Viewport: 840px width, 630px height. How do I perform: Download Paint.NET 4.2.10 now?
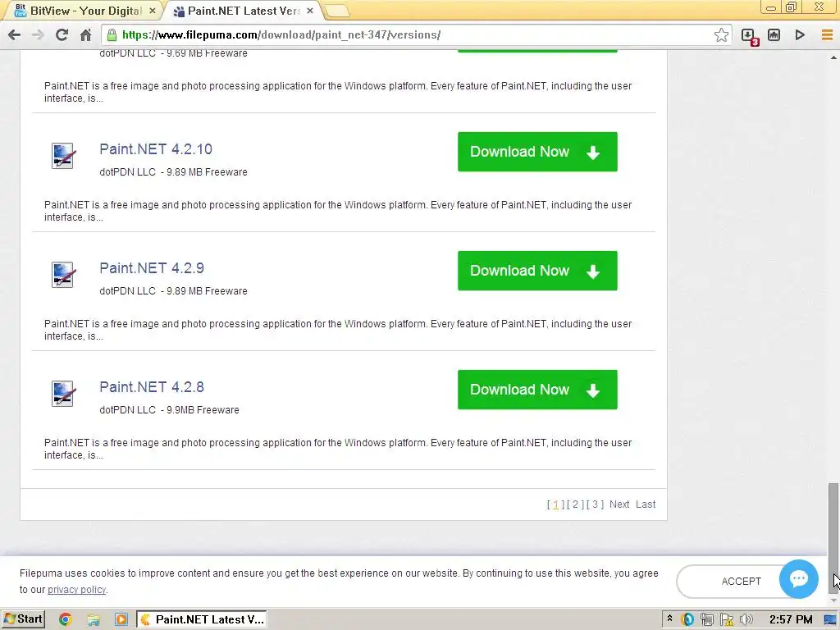(537, 152)
